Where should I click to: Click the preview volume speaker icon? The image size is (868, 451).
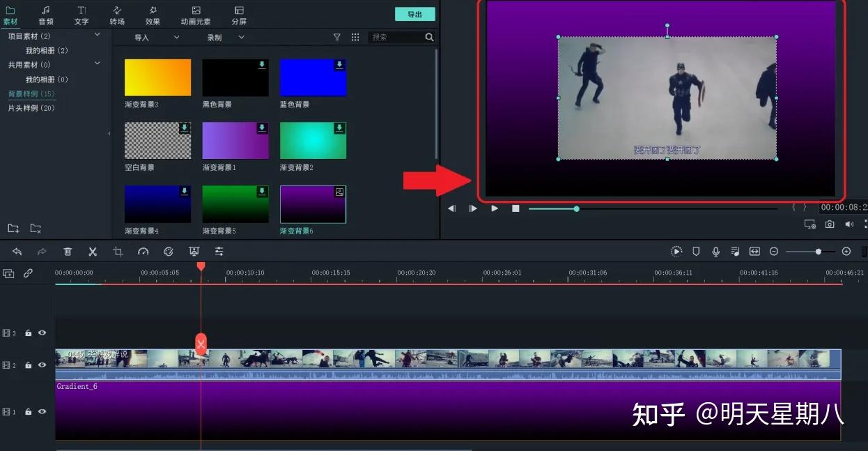click(x=849, y=224)
